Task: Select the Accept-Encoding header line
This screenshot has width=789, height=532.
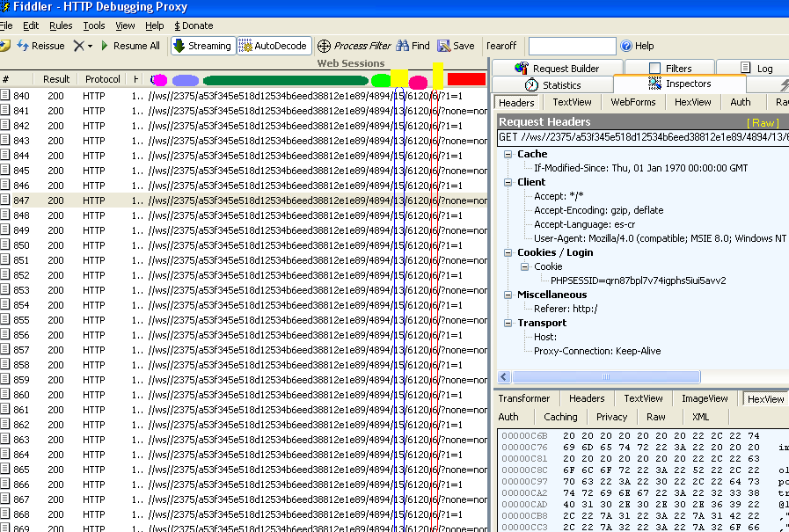Action: (598, 210)
